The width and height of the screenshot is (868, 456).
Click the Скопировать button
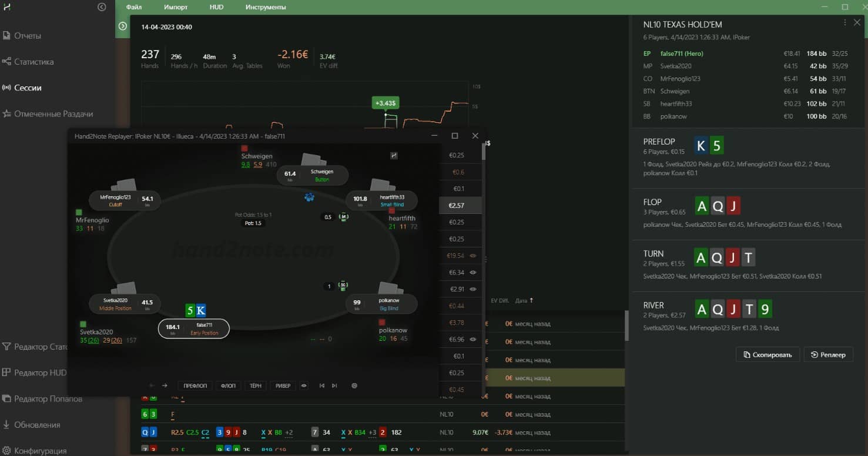[x=768, y=354]
